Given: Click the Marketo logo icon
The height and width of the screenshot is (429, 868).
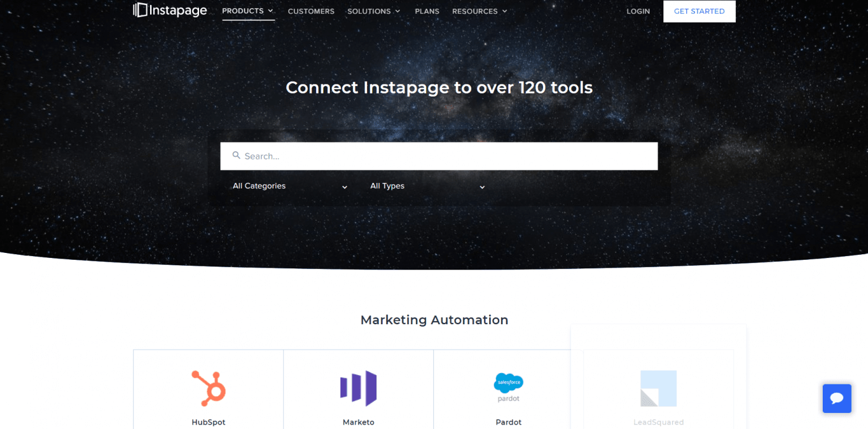Looking at the screenshot, I should 358,388.
